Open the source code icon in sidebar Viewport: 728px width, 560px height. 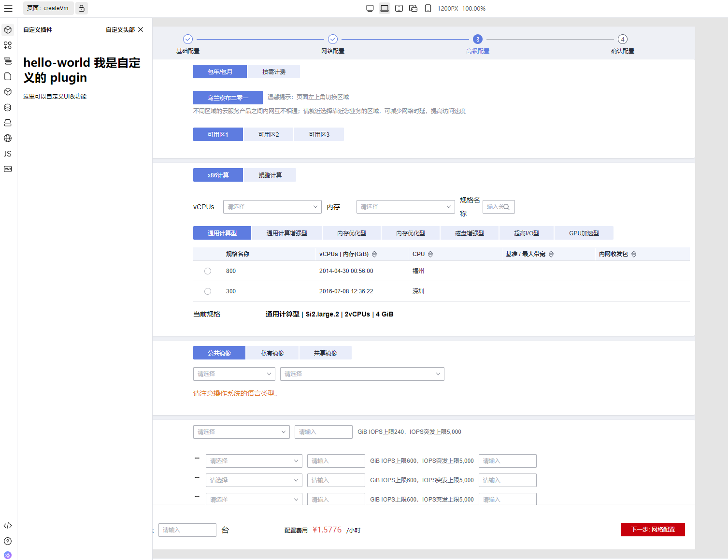[x=8, y=526]
